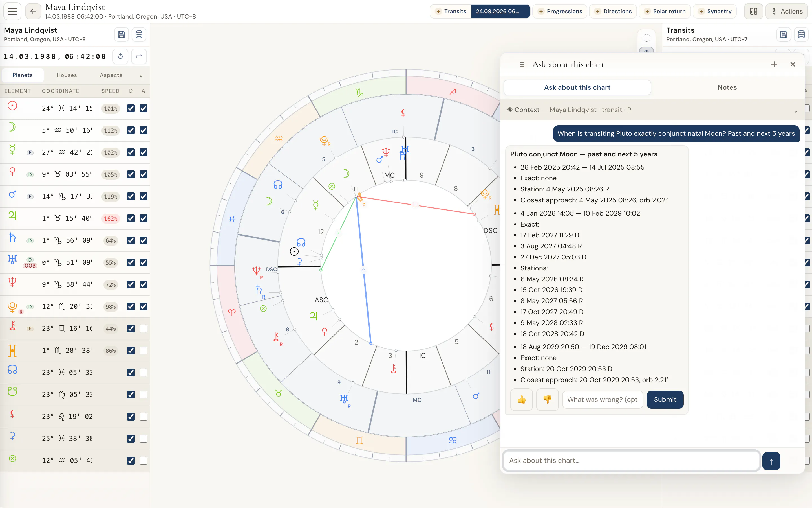The height and width of the screenshot is (508, 812).
Task: Open the hamburger main menu
Action: tap(12, 11)
